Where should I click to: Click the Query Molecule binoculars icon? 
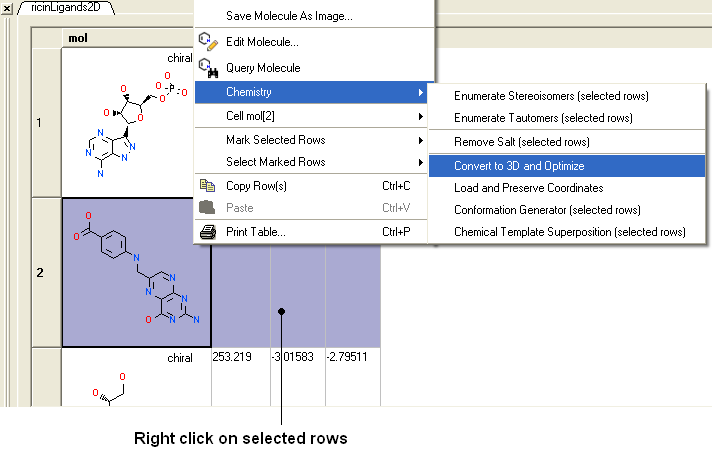208,68
